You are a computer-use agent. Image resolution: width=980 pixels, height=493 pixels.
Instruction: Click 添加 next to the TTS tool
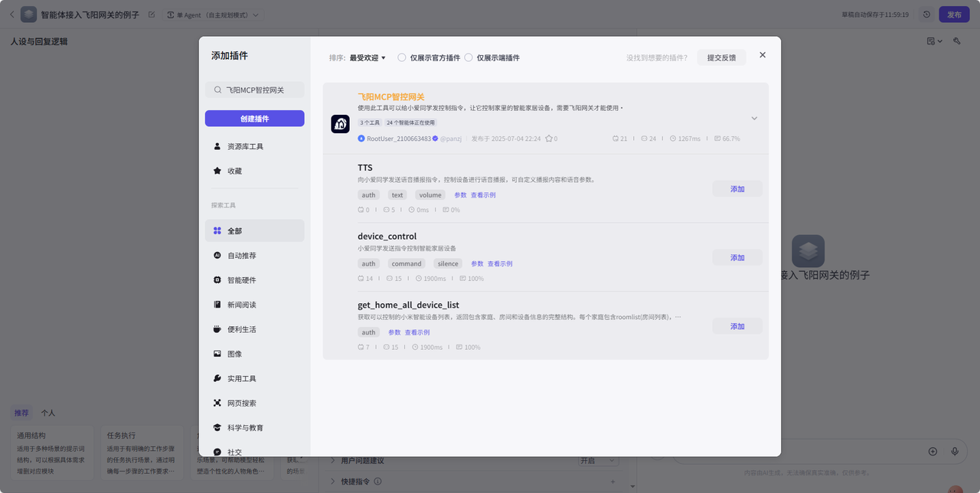737,188
